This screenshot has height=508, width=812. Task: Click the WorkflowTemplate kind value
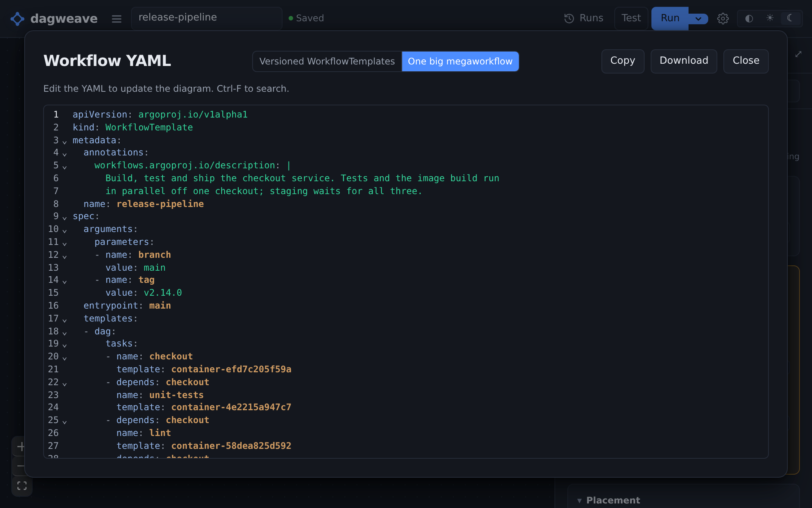click(x=149, y=127)
